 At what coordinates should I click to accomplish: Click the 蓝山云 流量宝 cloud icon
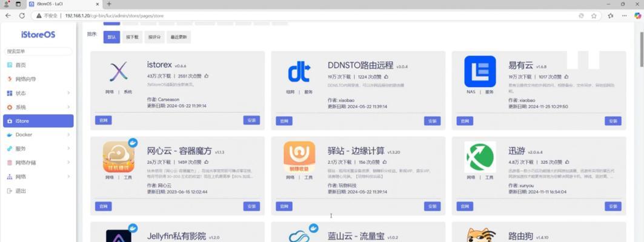point(299,236)
